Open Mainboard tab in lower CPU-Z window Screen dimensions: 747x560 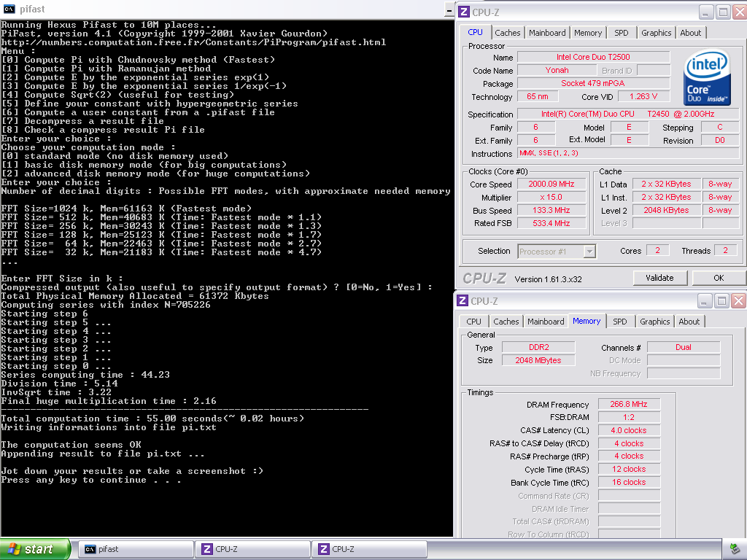tap(546, 322)
